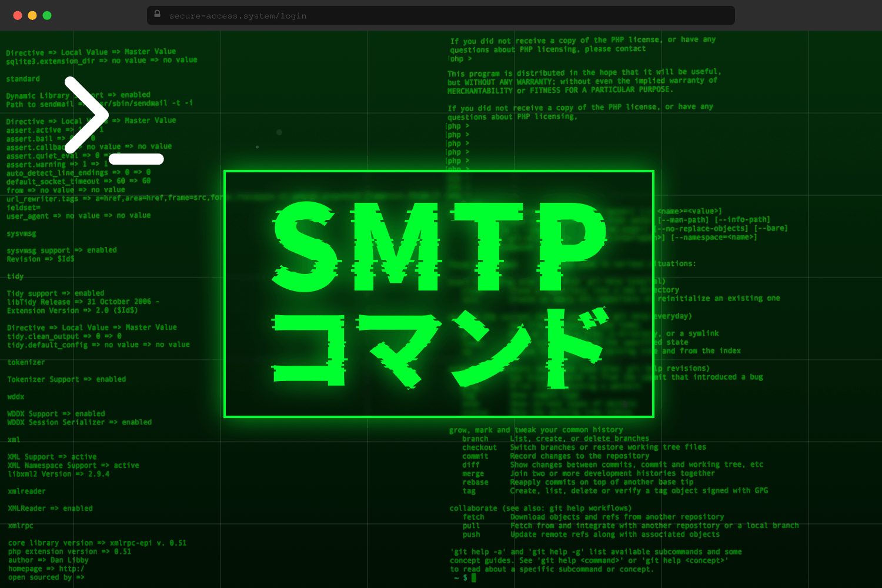
Task: Click 'Tokenizer Support => enabled' text
Action: [x=66, y=380]
